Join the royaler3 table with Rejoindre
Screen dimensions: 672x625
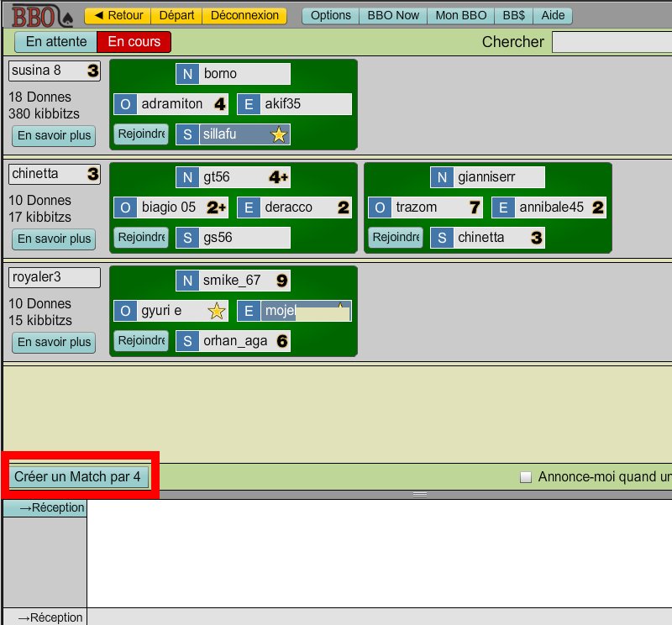tap(141, 341)
